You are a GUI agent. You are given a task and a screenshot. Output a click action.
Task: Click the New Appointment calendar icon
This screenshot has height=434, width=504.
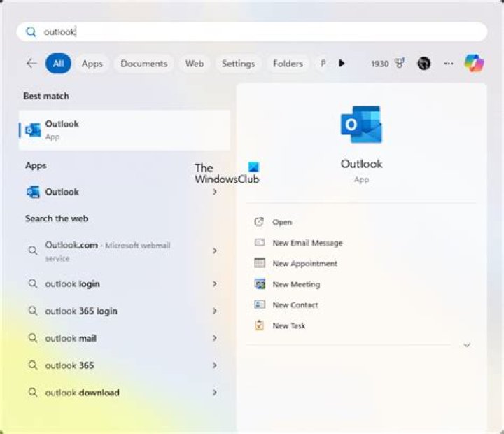pos(260,263)
